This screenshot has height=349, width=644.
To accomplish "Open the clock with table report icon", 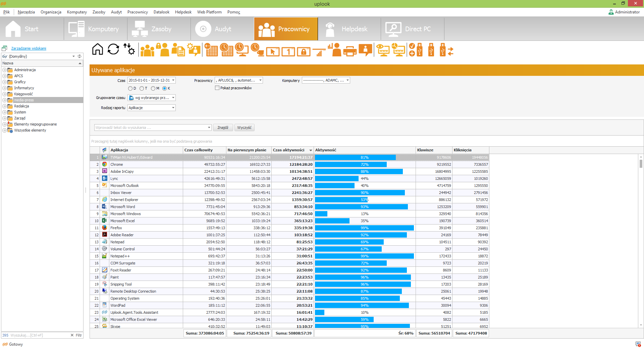I will tap(226, 50).
